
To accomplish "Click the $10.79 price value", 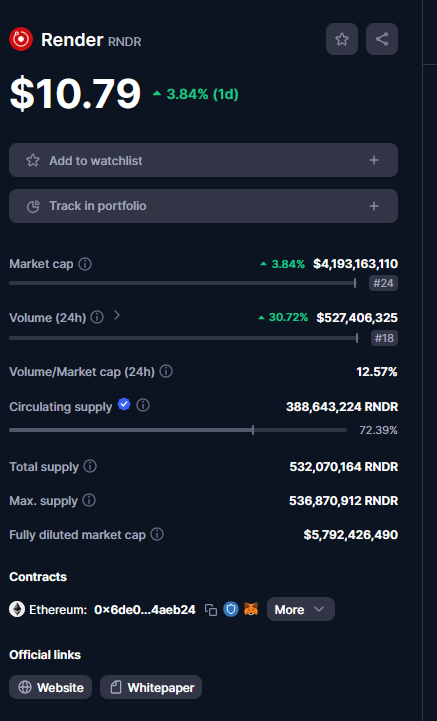I will pyautogui.click(x=75, y=94).
